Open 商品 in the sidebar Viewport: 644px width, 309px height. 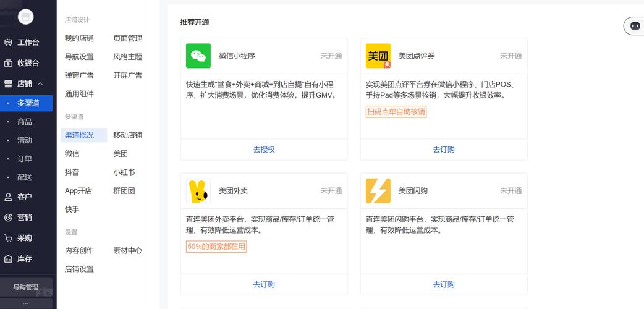tap(25, 122)
